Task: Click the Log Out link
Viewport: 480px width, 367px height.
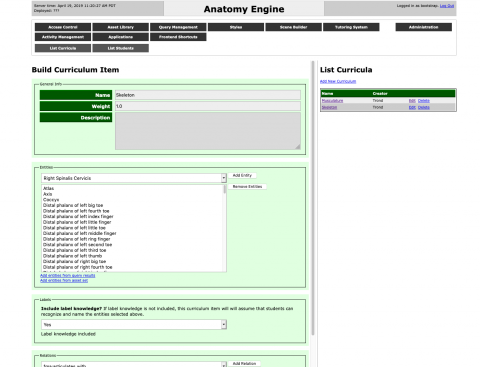Action: click(447, 6)
